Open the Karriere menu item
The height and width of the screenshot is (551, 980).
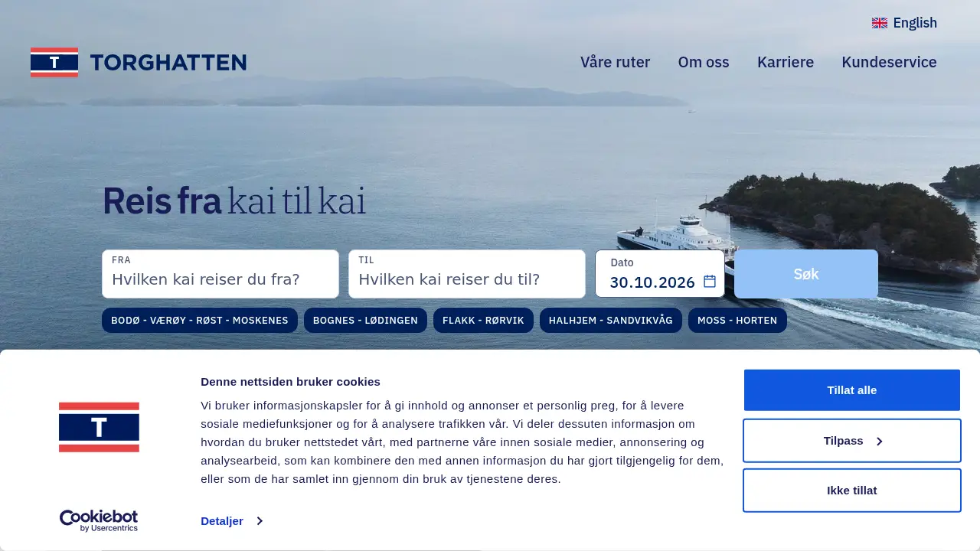tap(786, 62)
